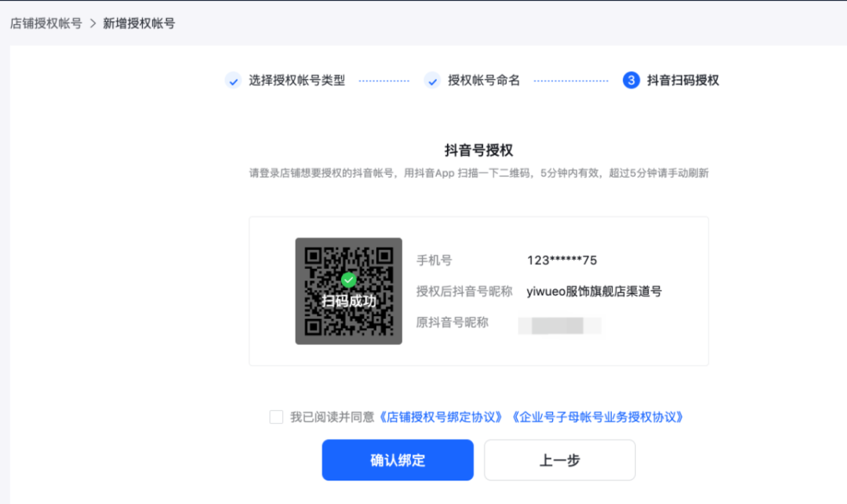Open 店铺授权号绑定协议 link
Image resolution: width=847 pixels, height=504 pixels.
(441, 417)
